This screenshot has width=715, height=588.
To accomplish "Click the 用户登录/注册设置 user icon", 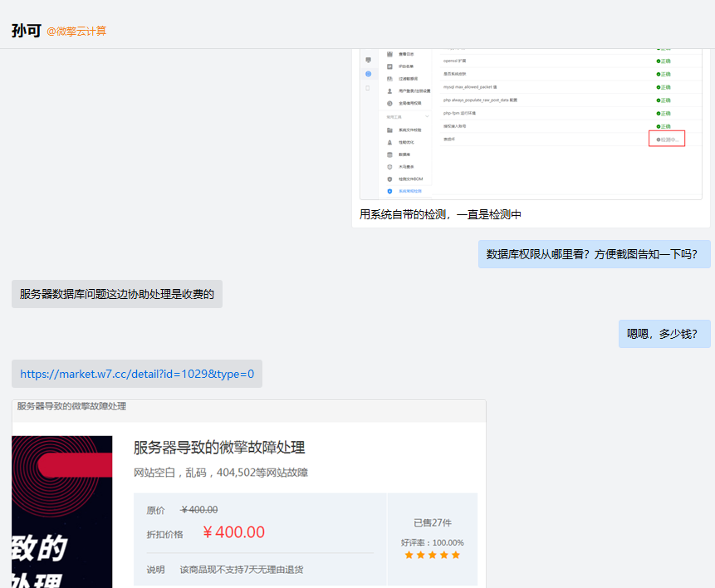I will [389, 91].
